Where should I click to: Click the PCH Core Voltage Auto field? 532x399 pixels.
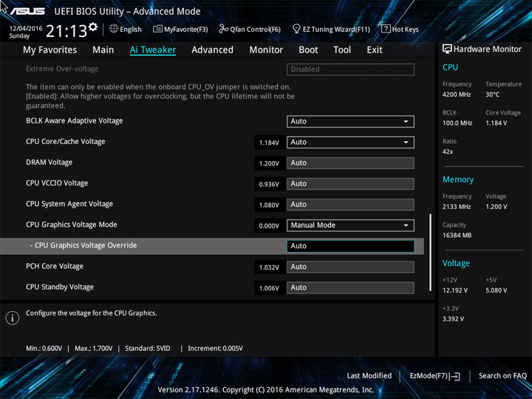[350, 267]
